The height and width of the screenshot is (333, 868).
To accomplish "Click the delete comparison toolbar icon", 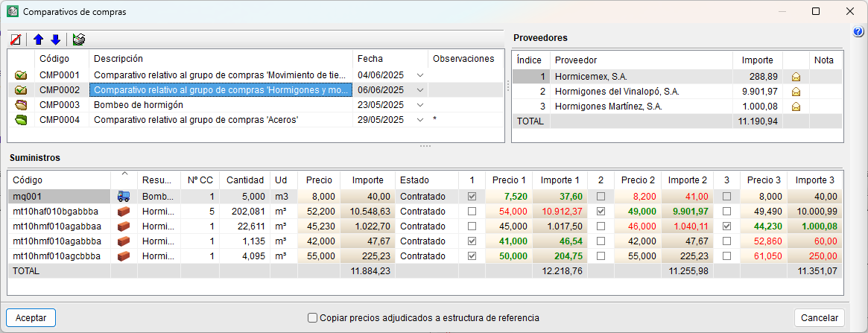I will pyautogui.click(x=16, y=39).
